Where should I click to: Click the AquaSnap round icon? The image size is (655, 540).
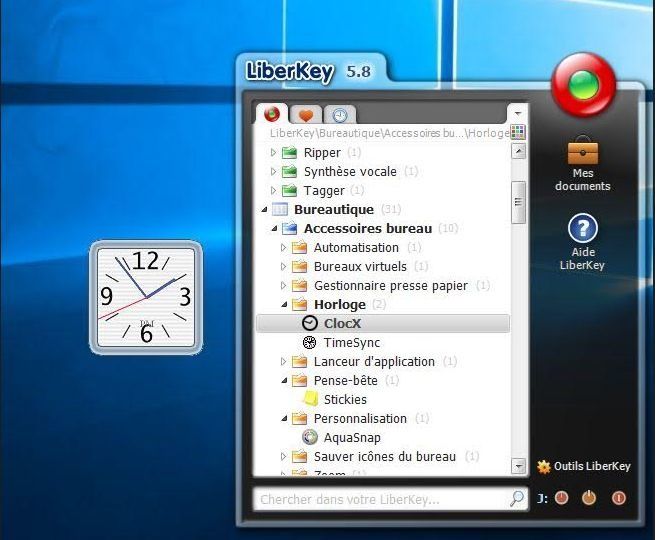tap(310, 437)
